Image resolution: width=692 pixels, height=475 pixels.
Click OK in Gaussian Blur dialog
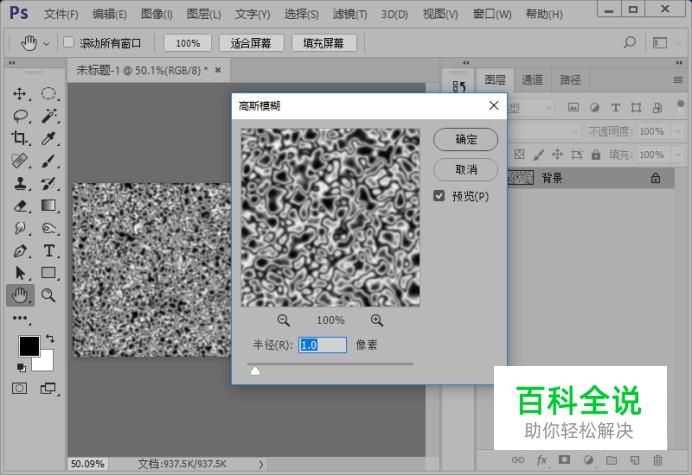click(466, 139)
